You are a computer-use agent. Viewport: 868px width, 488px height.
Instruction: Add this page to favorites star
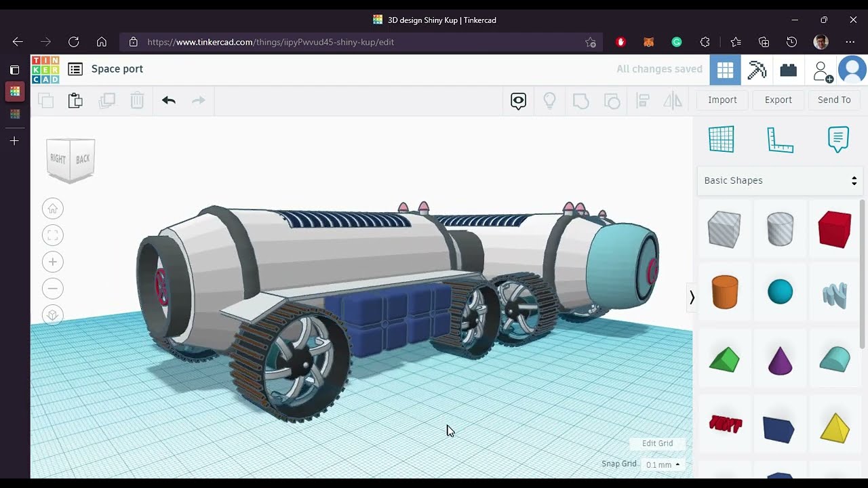[x=591, y=42]
